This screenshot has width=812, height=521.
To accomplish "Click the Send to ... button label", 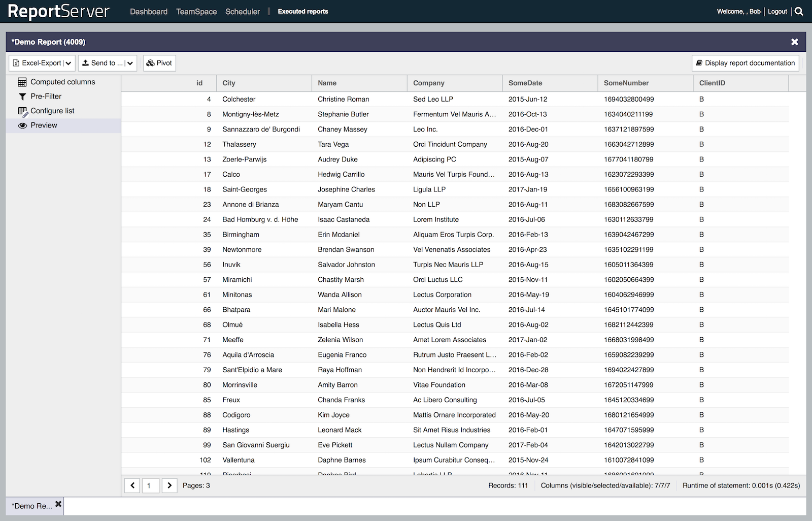I will (107, 63).
